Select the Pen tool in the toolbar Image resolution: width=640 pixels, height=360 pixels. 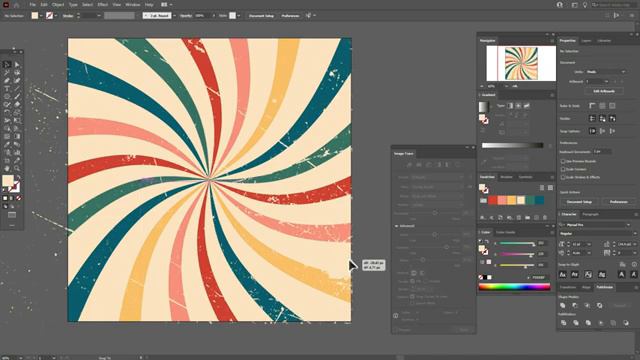(7, 80)
